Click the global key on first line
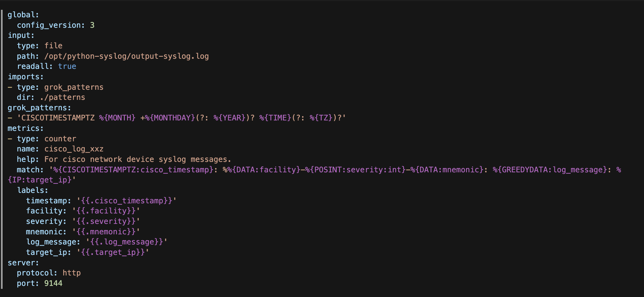 [x=23, y=15]
